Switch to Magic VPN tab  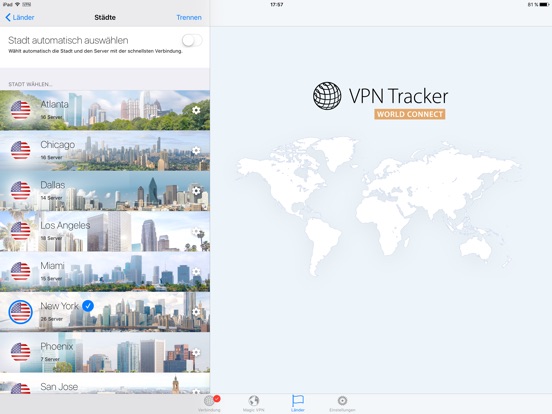click(x=253, y=403)
